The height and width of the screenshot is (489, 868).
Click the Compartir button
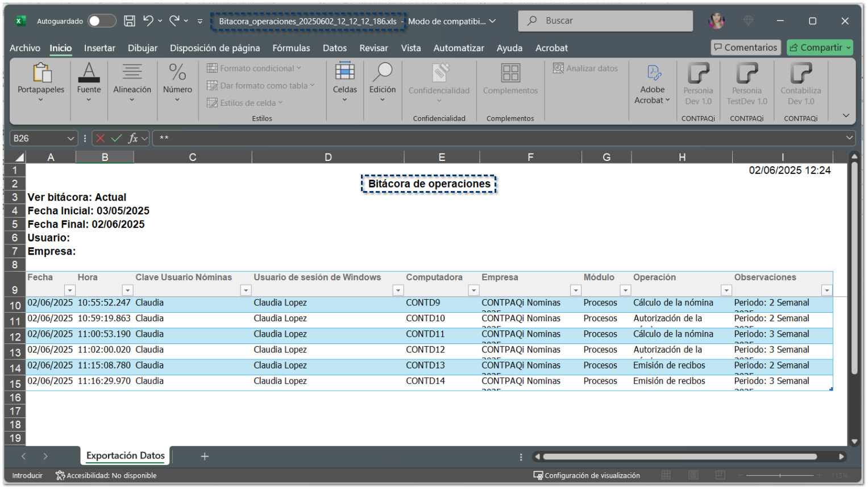tap(819, 48)
